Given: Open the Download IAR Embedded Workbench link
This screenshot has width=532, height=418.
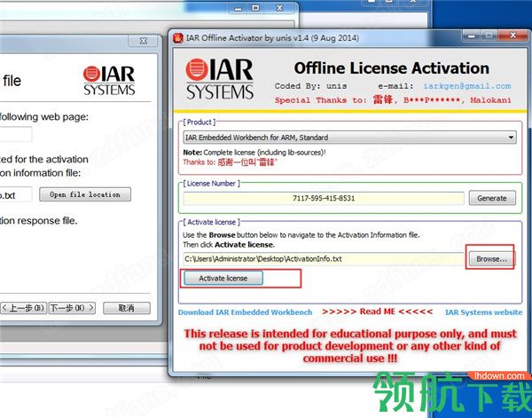Looking at the screenshot, I should coord(245,312).
